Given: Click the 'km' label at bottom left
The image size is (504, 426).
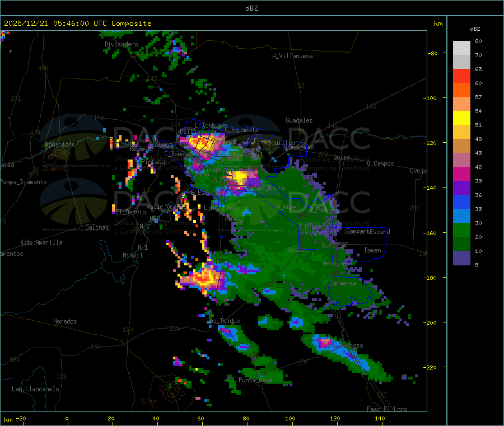Looking at the screenshot, I should (8, 420).
